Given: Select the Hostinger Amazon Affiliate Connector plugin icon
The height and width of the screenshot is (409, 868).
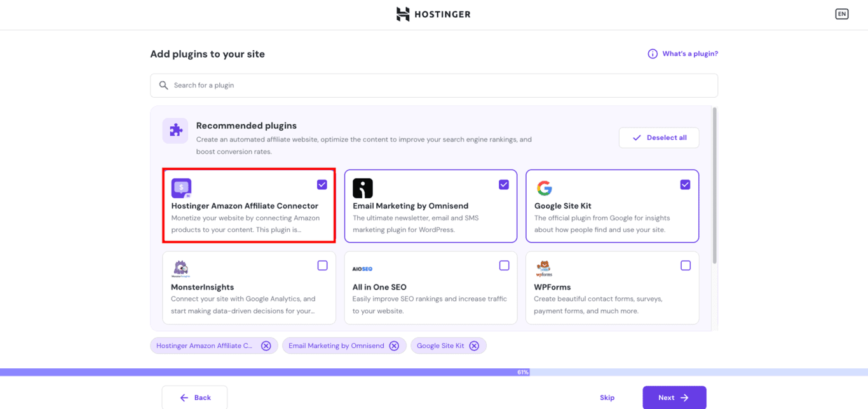Looking at the screenshot, I should coord(180,189).
